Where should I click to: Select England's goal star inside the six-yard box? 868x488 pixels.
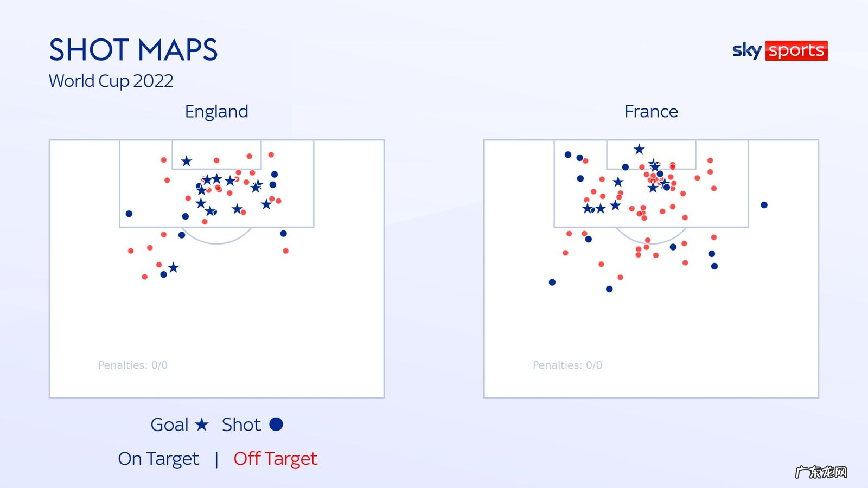[186, 161]
